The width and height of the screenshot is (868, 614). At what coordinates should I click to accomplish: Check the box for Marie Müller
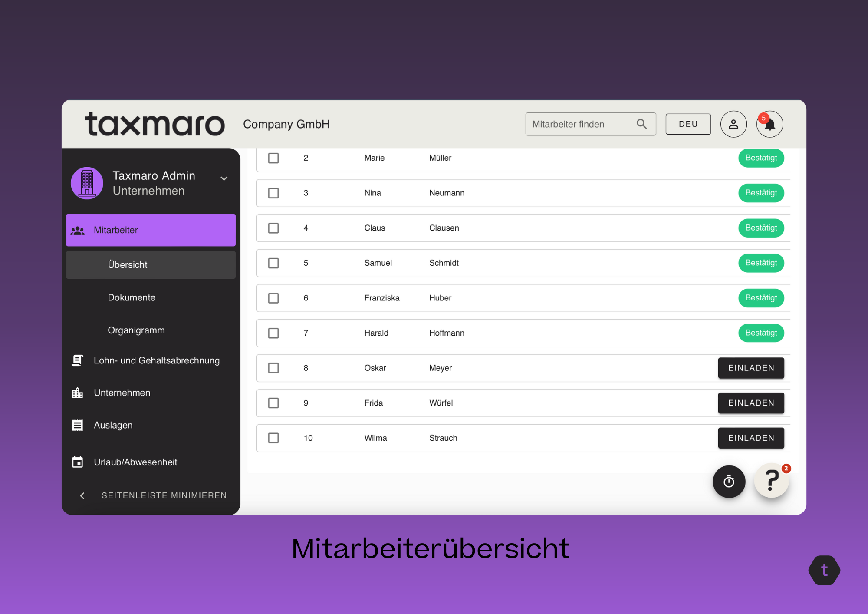click(x=273, y=158)
